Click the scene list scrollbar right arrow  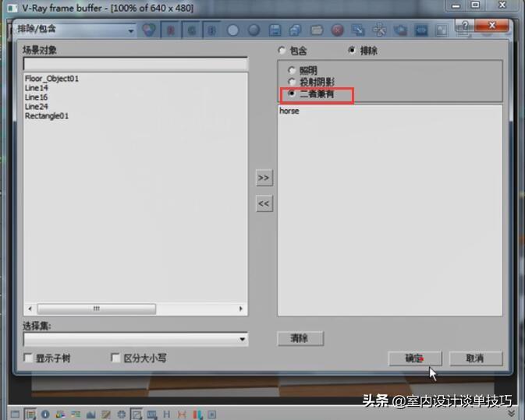point(241,309)
